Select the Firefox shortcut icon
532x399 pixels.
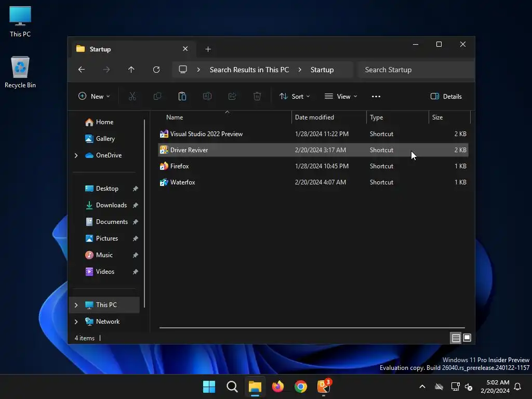[x=164, y=166]
